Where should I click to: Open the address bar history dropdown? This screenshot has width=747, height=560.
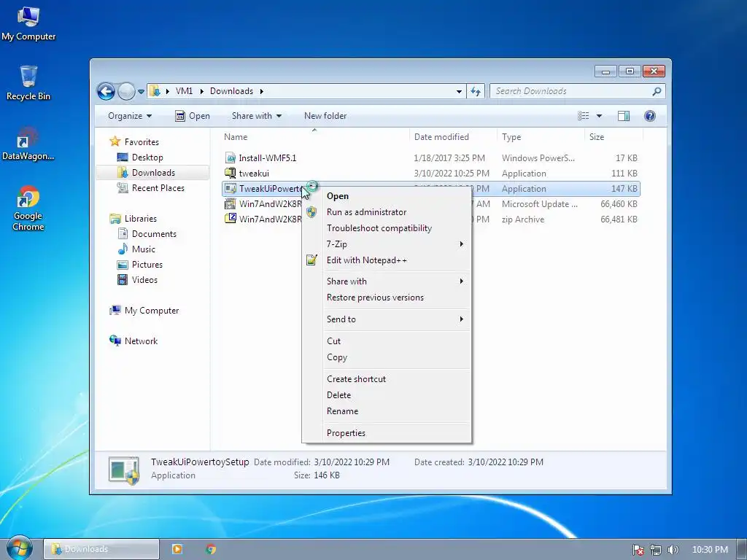pyautogui.click(x=459, y=91)
